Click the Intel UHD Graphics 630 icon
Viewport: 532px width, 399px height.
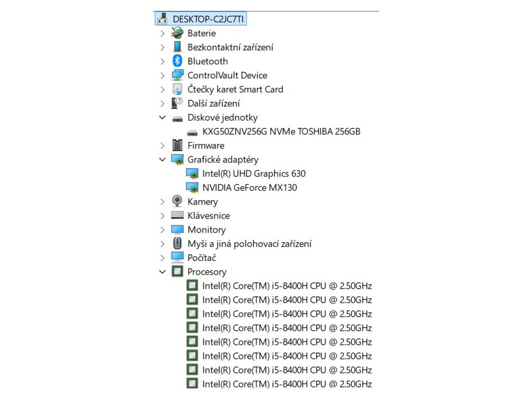pyautogui.click(x=192, y=174)
